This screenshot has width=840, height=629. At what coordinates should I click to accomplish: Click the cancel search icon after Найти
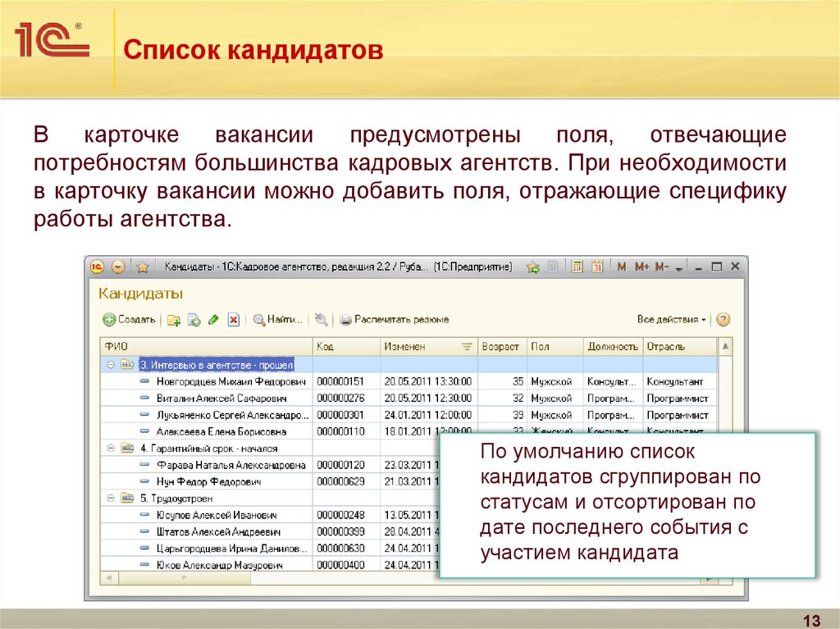click(x=321, y=320)
